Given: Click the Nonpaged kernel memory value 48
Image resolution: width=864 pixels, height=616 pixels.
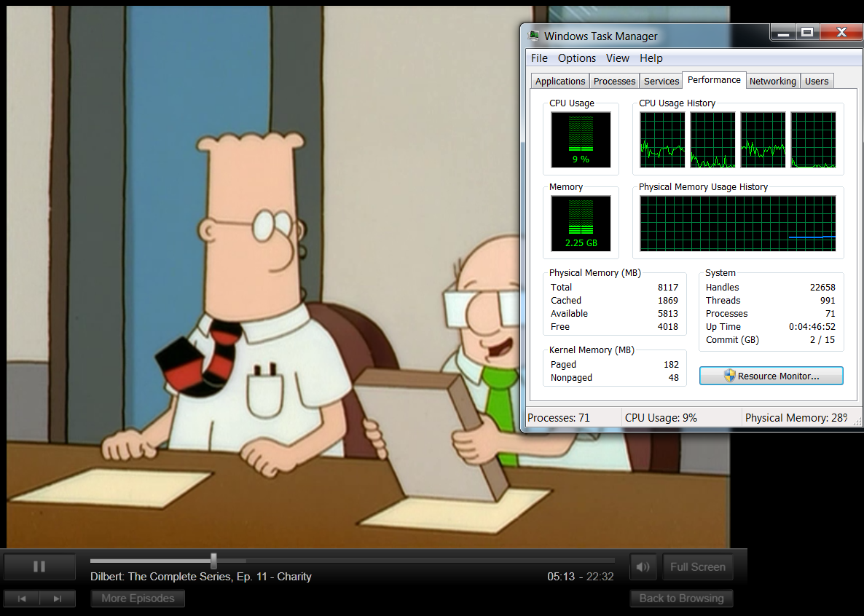Looking at the screenshot, I should (x=673, y=377).
